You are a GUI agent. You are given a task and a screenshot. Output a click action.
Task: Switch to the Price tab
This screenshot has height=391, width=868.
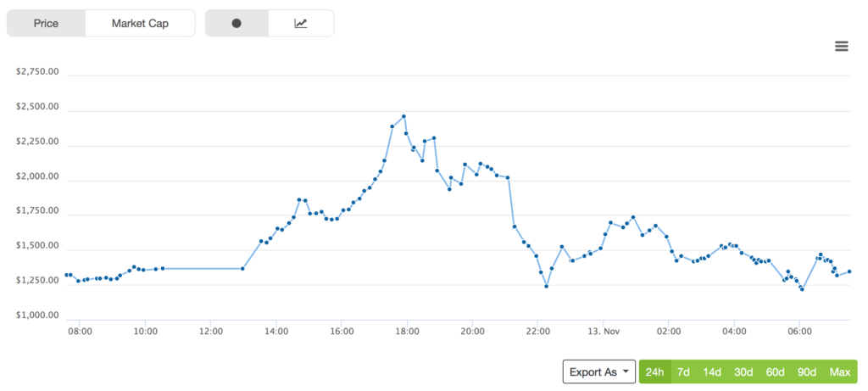click(x=46, y=24)
